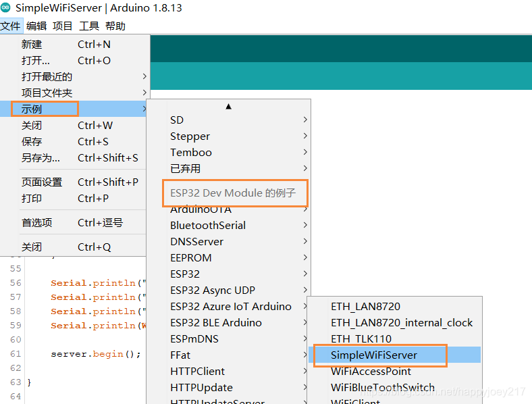
Task: Select 保存 menu entry
Action: [x=74, y=142]
